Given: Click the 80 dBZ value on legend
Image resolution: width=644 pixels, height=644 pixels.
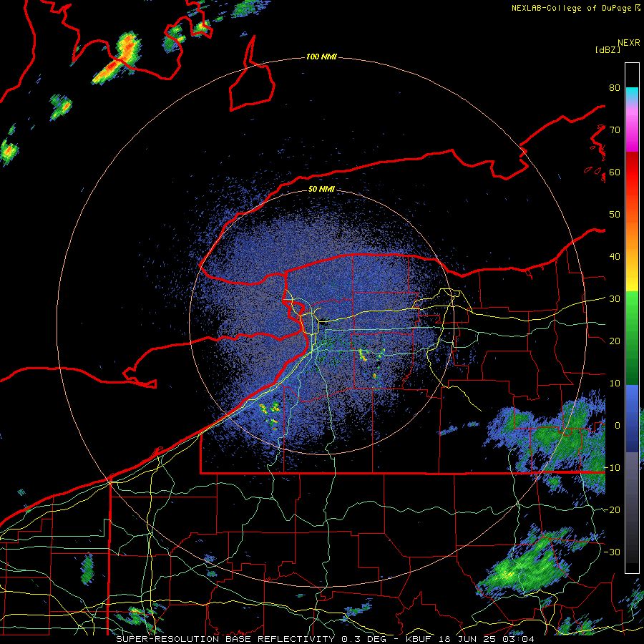Looking at the screenshot, I should tap(615, 88).
